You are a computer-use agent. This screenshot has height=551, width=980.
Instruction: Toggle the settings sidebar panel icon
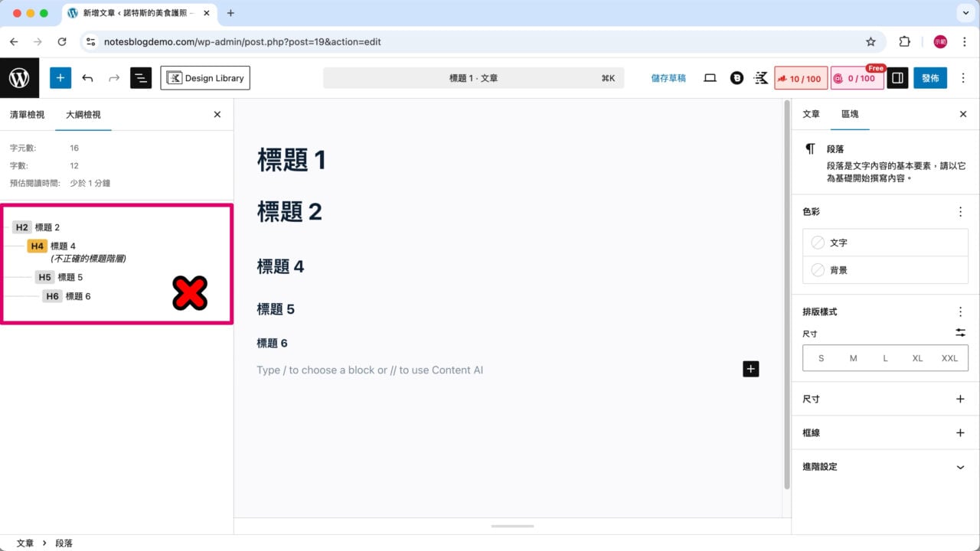tap(897, 77)
